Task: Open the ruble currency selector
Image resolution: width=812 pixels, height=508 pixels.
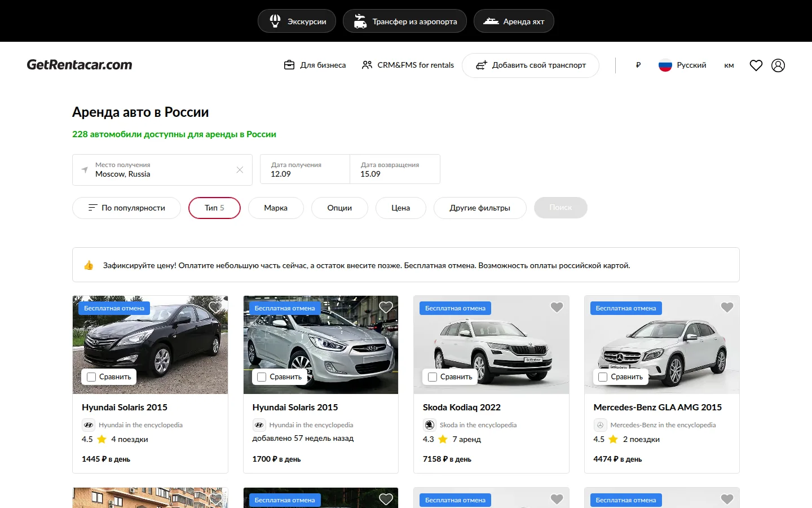Action: coord(638,65)
